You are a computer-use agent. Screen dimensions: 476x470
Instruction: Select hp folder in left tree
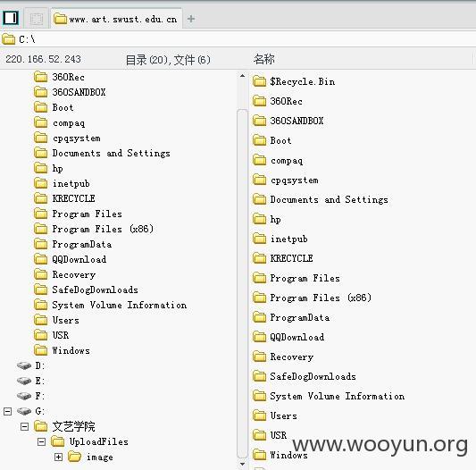pyautogui.click(x=48, y=168)
